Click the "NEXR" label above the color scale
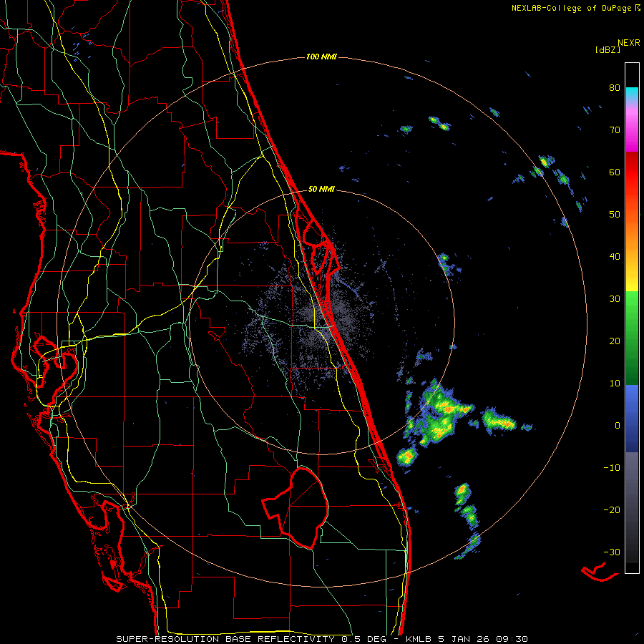Viewport: 644px width, 644px height. pos(629,43)
